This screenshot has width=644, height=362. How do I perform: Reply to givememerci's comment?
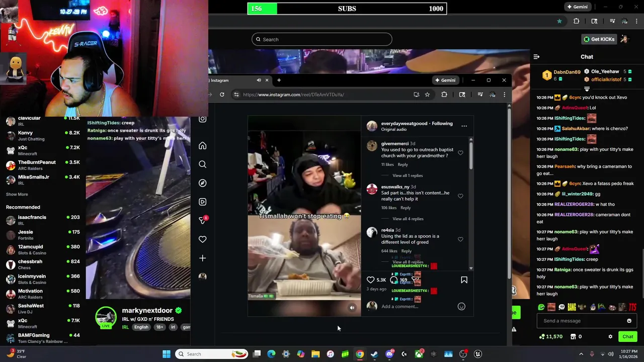[x=403, y=164]
